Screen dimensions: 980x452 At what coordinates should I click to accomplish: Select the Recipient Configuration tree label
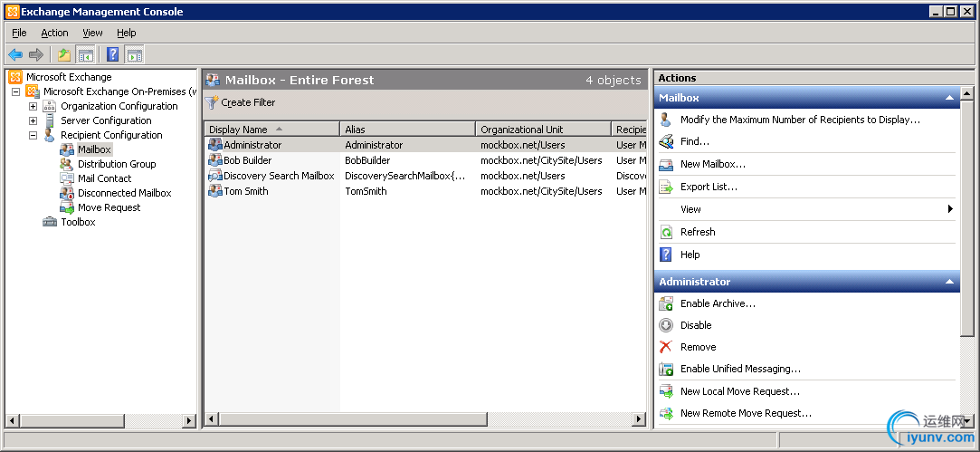coord(111,135)
